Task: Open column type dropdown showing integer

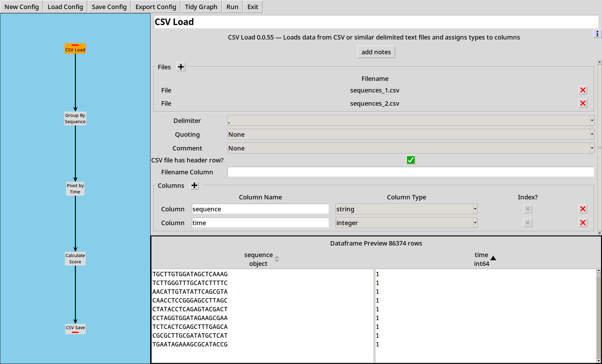Action: click(406, 223)
